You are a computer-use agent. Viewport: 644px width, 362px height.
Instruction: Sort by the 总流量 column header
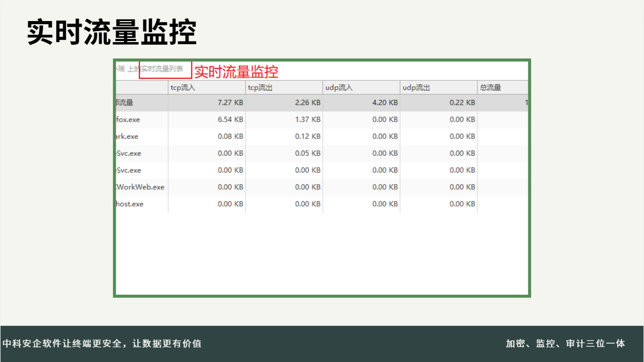(502, 87)
